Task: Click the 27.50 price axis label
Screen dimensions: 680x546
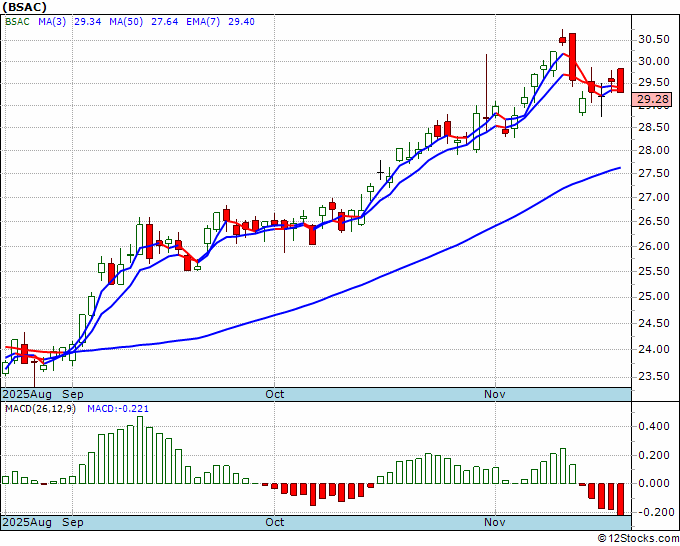Action: [x=654, y=173]
